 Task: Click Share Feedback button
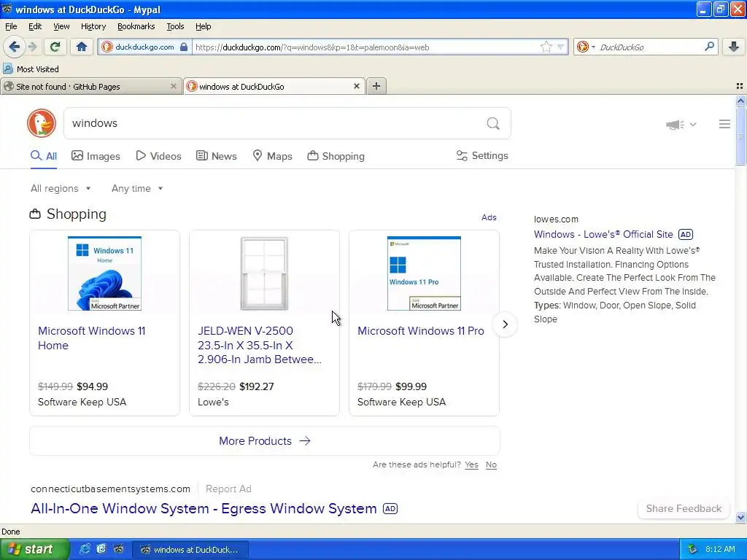coord(684,508)
